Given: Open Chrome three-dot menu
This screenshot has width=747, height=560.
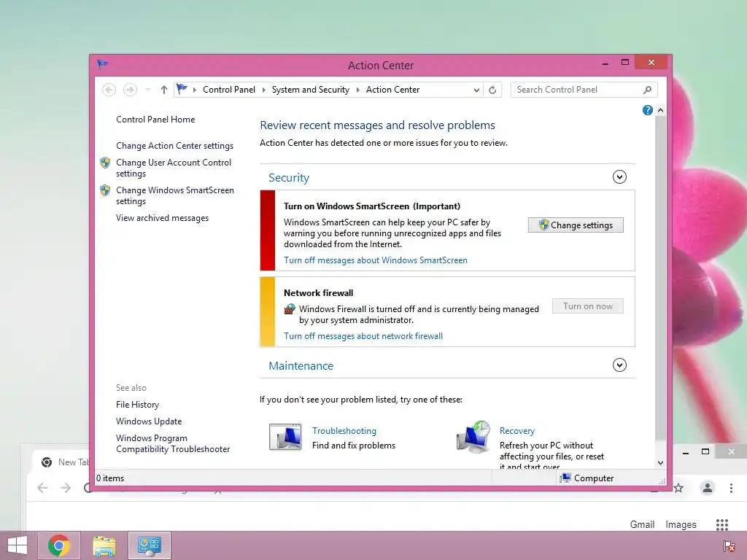Looking at the screenshot, I should [731, 488].
